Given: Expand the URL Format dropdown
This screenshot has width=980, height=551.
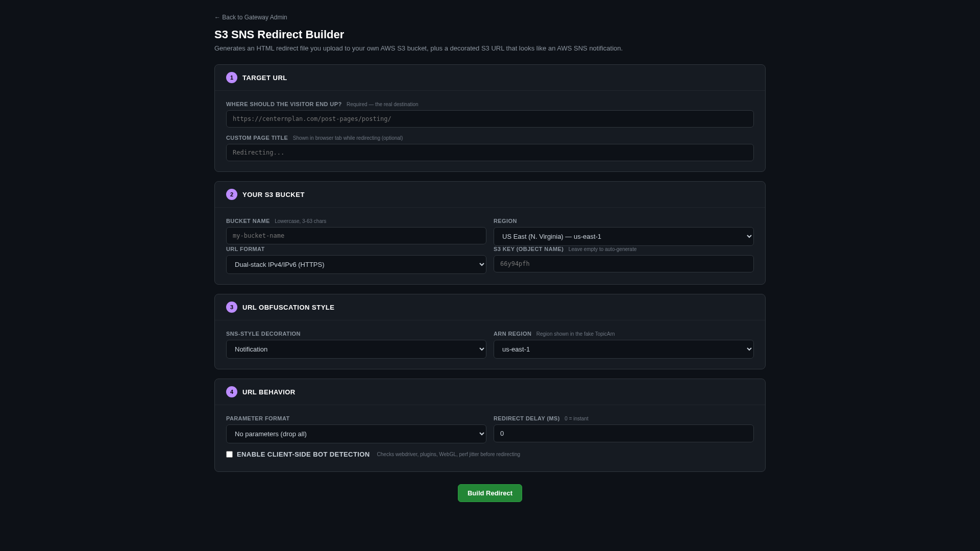Looking at the screenshot, I should [356, 264].
